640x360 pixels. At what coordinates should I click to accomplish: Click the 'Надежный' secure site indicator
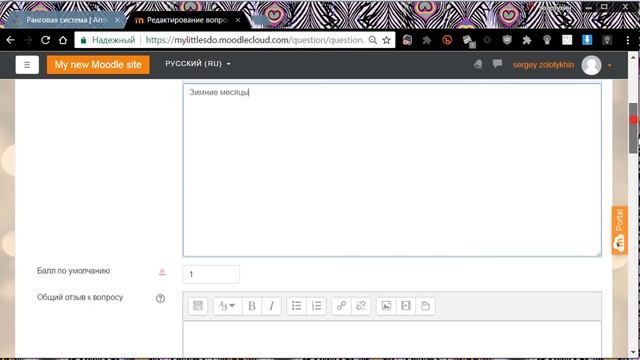[108, 40]
